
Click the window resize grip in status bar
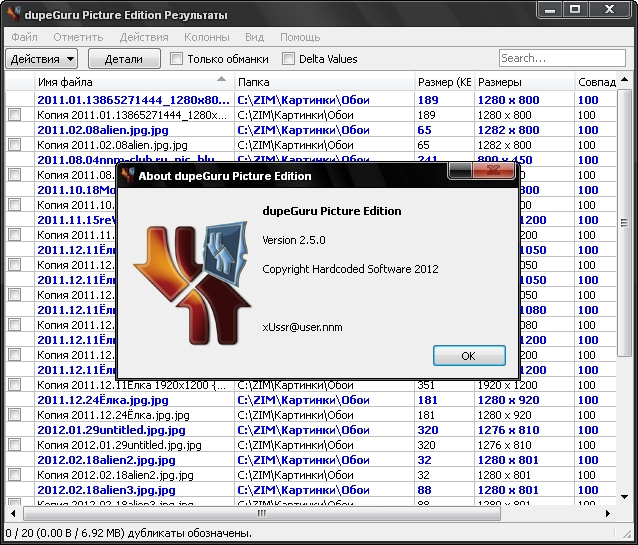(x=626, y=533)
